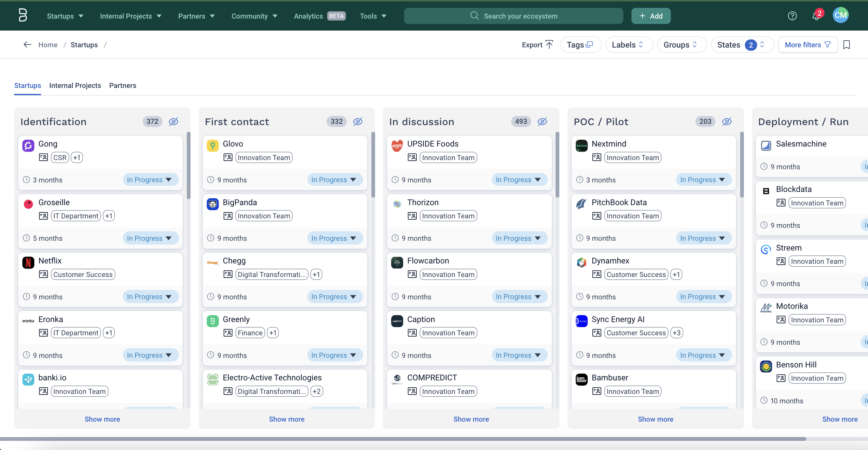
Task: Click the help question mark icon
Action: [792, 16]
